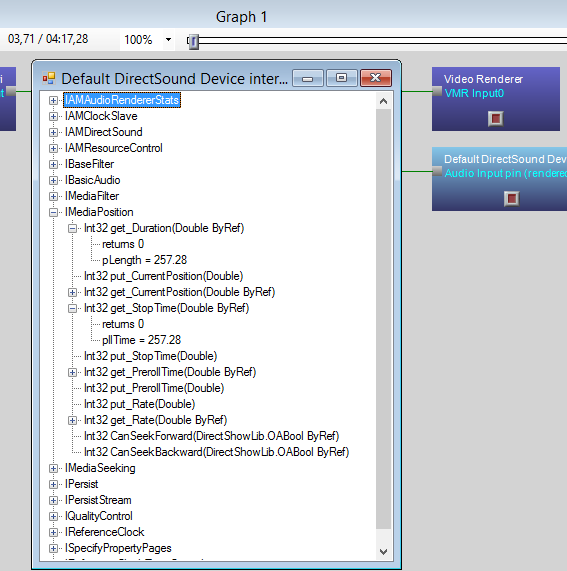This screenshot has width=567, height=571.
Task: Collapse the IMediaPosition node
Action: (x=53, y=212)
